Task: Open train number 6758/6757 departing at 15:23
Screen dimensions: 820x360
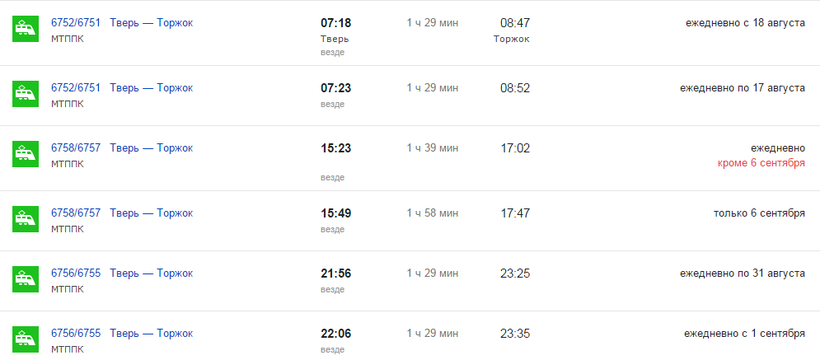Action: click(75, 148)
